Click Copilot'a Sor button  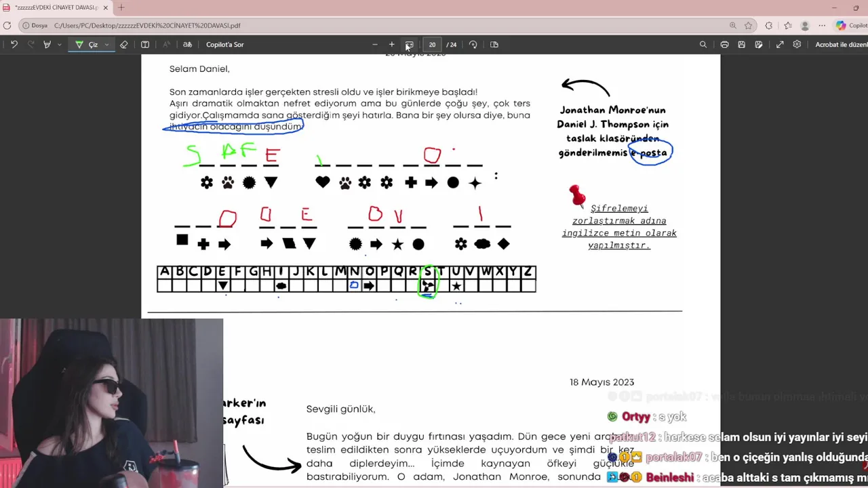click(x=225, y=45)
